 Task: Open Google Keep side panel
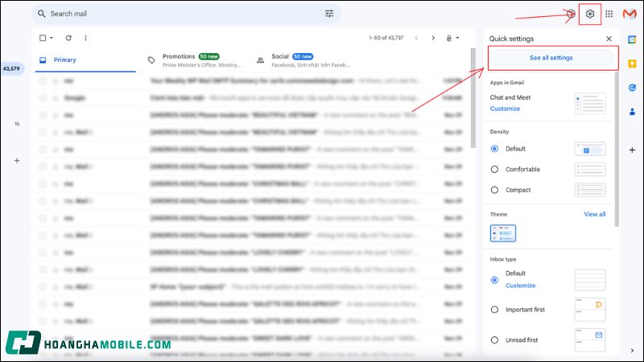(x=632, y=64)
